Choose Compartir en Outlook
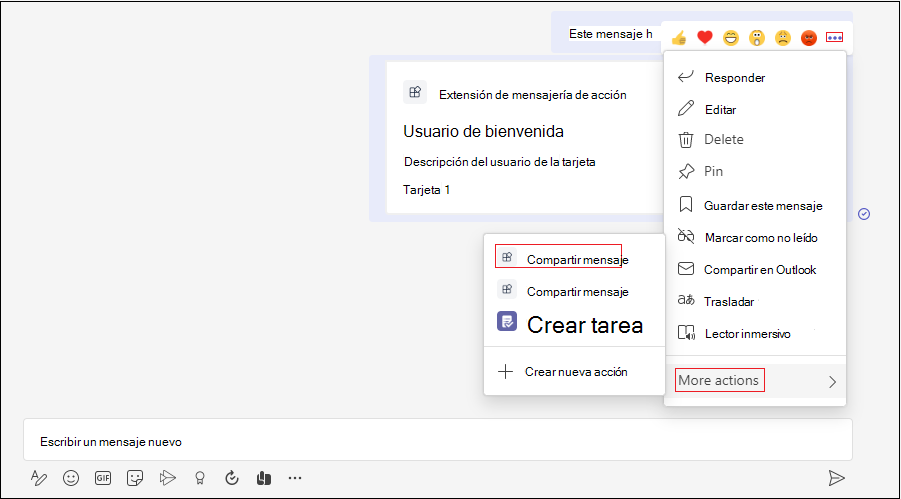This screenshot has height=499, width=901. pos(755,270)
